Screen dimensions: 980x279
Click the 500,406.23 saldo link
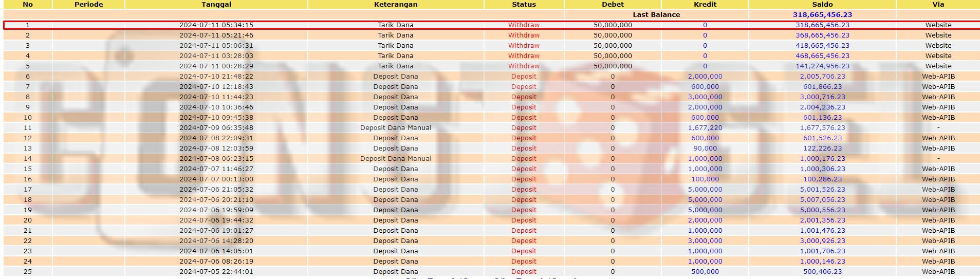coord(822,272)
